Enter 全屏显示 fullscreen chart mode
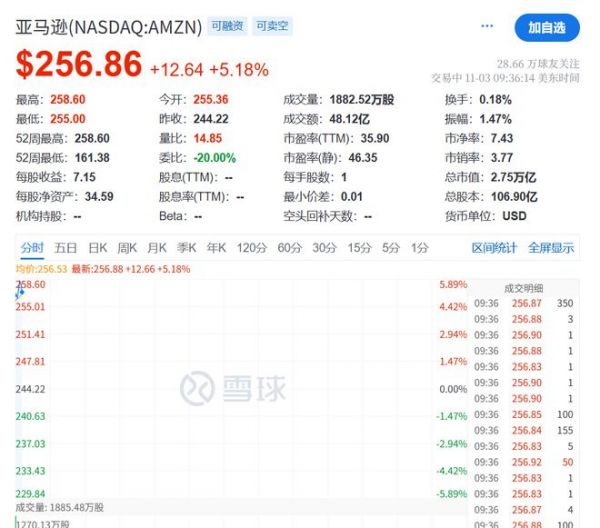 pos(551,248)
